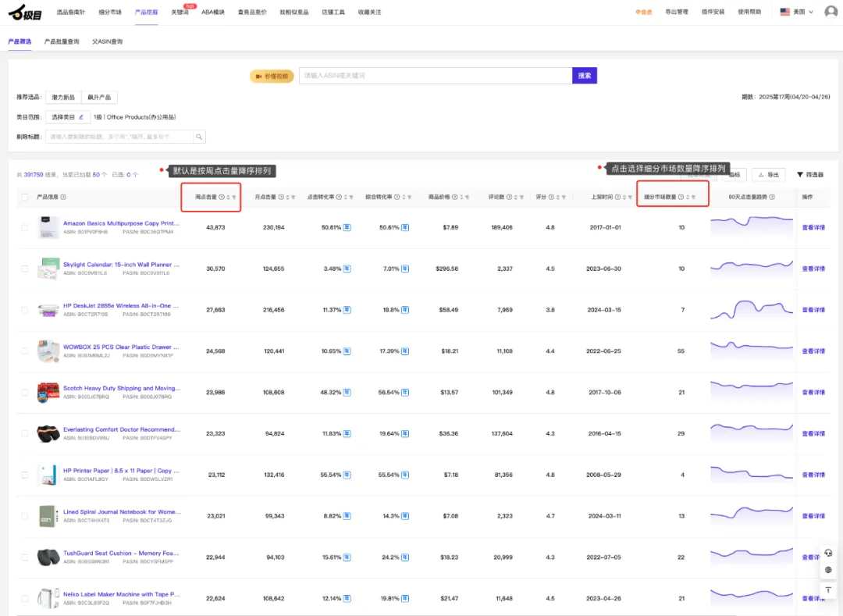Click the back-to-top arrow icon

[828, 589]
